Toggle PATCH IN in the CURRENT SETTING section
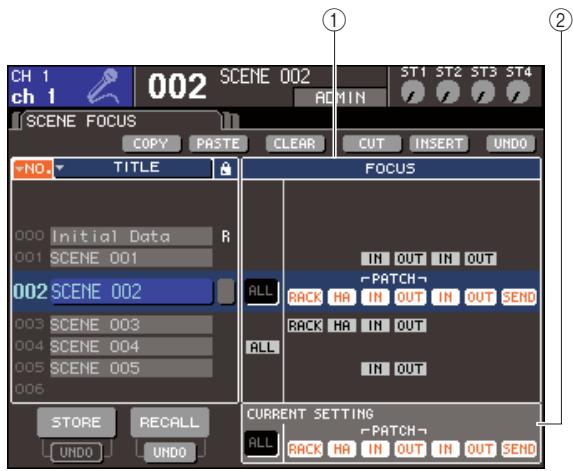The width and height of the screenshot is (573, 471). pyautogui.click(x=375, y=449)
